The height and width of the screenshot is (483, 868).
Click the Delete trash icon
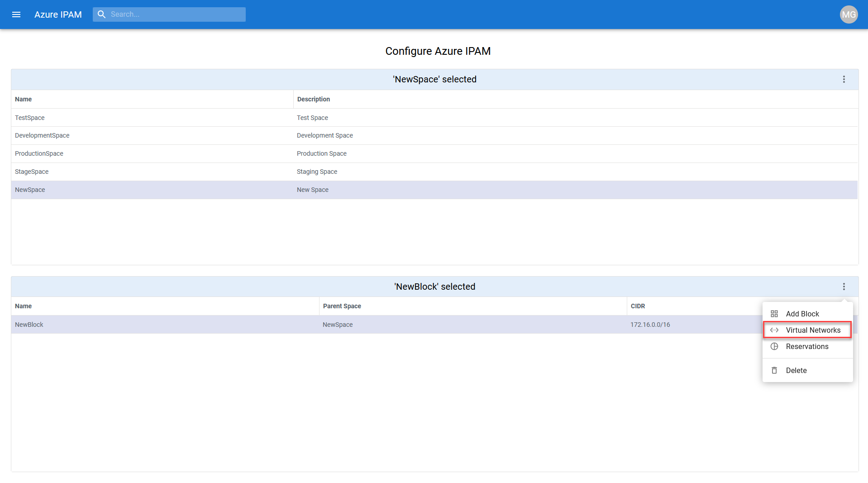tap(774, 370)
